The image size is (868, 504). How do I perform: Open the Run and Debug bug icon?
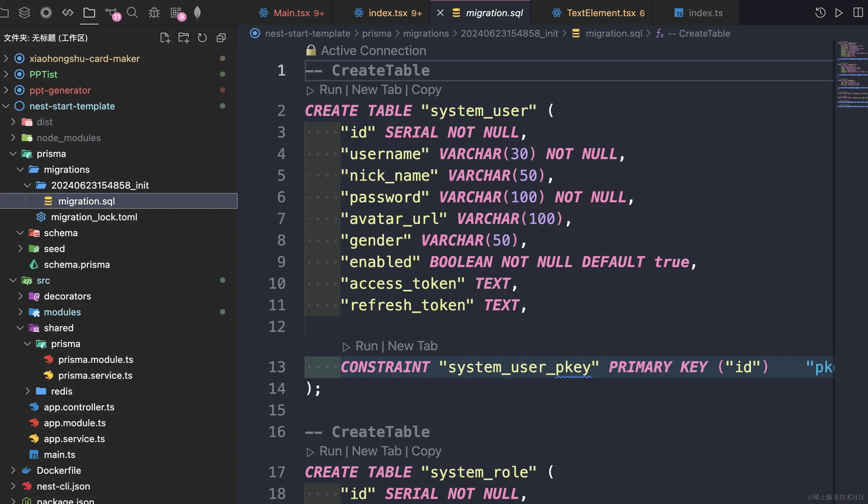tap(154, 13)
